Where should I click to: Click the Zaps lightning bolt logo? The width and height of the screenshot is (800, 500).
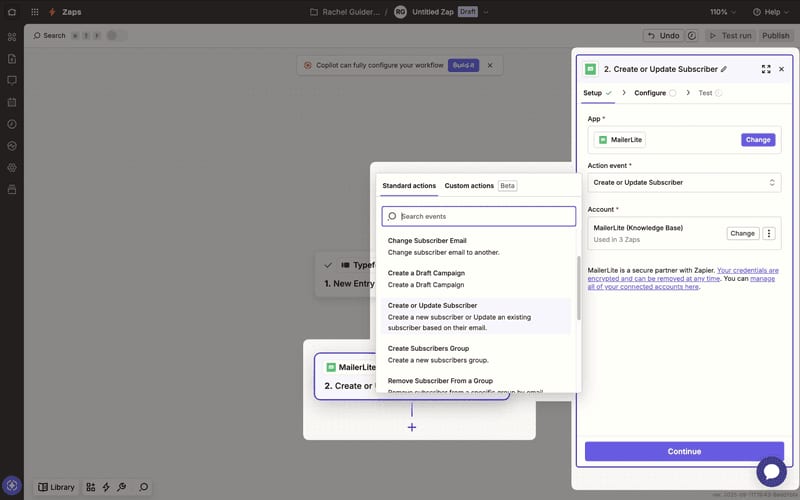[x=52, y=12]
